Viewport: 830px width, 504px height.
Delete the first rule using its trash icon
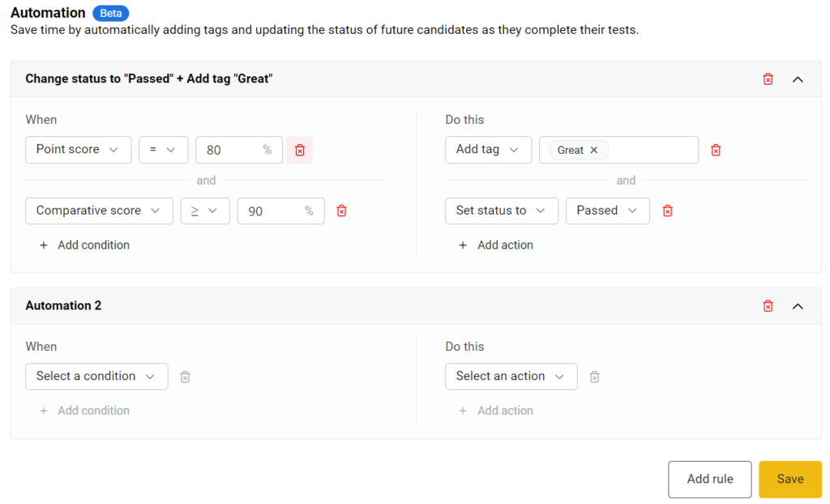pyautogui.click(x=768, y=79)
